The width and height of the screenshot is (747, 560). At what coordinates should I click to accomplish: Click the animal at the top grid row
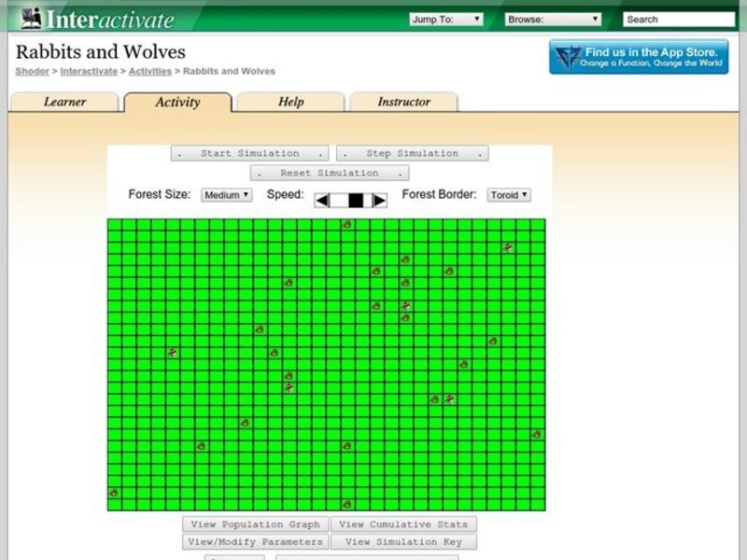tap(346, 224)
